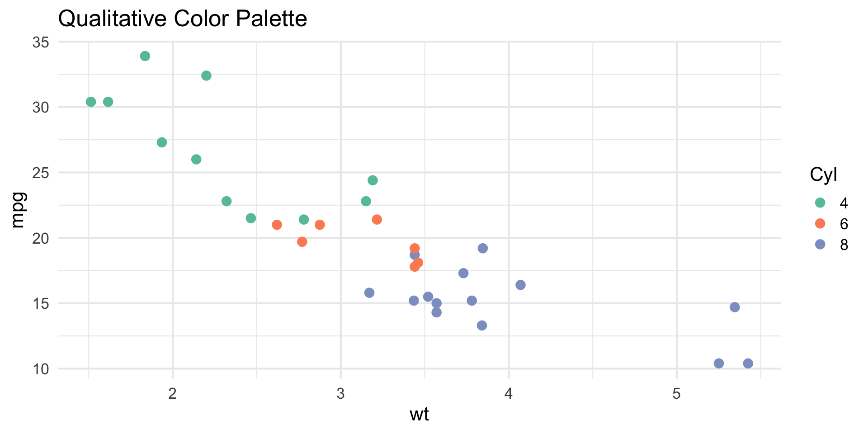
Task: Click the green point near mpg 24.4
Action: point(373,180)
